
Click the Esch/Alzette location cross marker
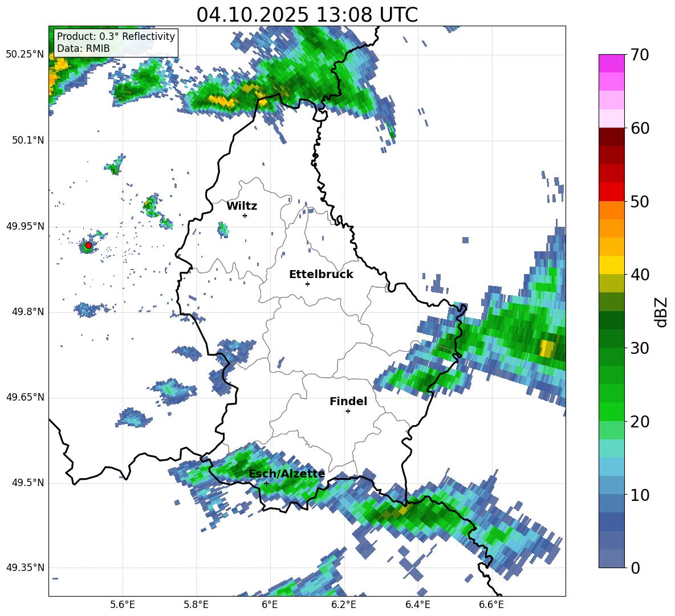(266, 483)
